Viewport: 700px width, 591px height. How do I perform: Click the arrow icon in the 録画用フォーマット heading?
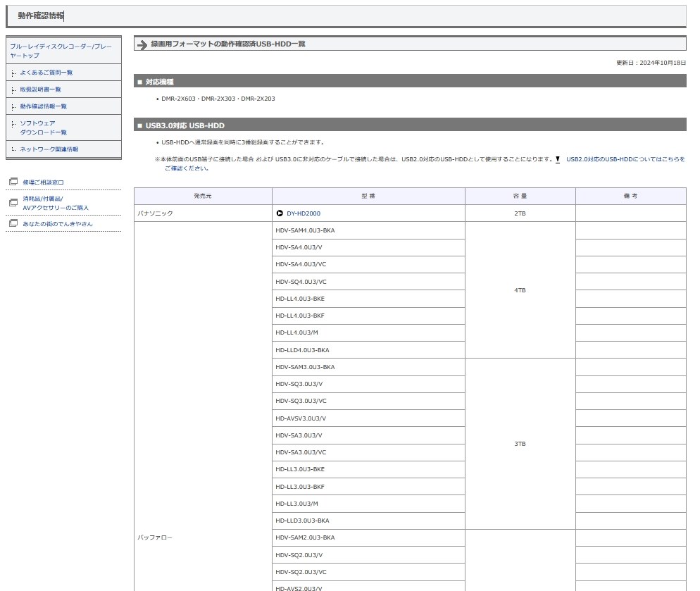pyautogui.click(x=142, y=44)
